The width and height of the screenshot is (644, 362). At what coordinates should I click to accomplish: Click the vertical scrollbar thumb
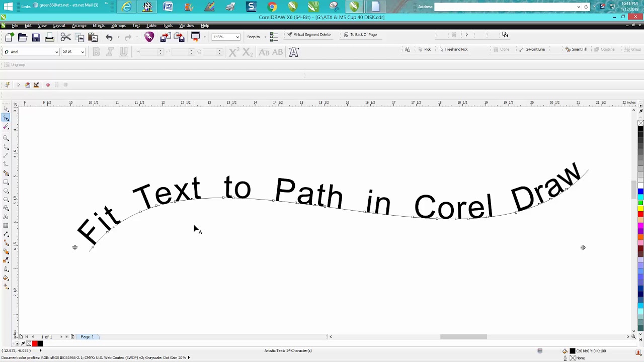(633, 189)
